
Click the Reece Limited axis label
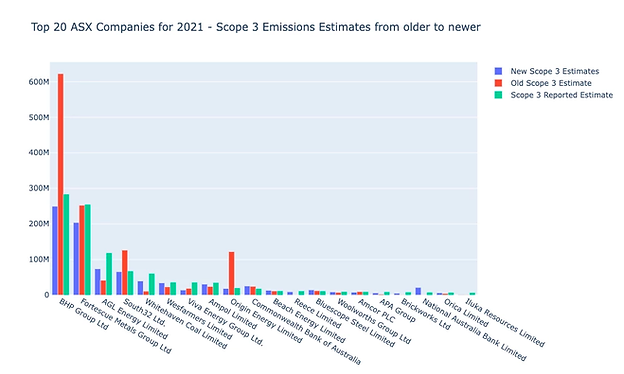318,313
